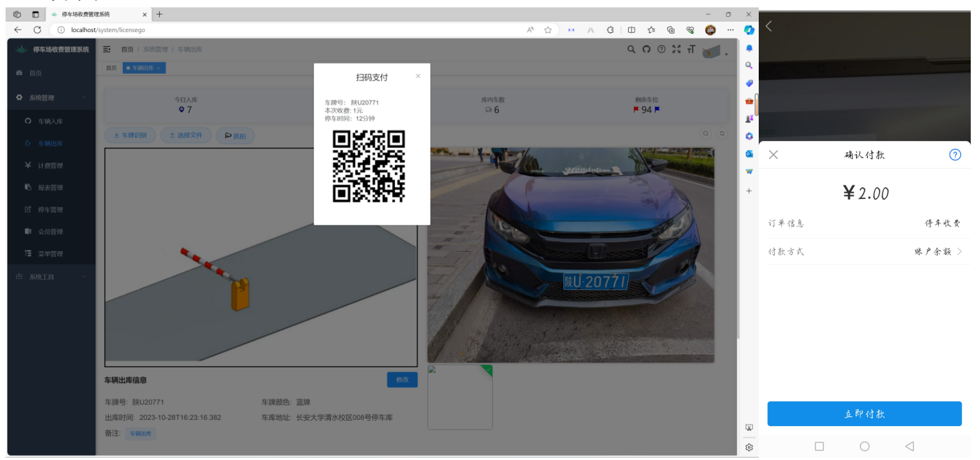Close the 车辆出库 page tab
Screen dimensions: 980x460
click(x=158, y=68)
